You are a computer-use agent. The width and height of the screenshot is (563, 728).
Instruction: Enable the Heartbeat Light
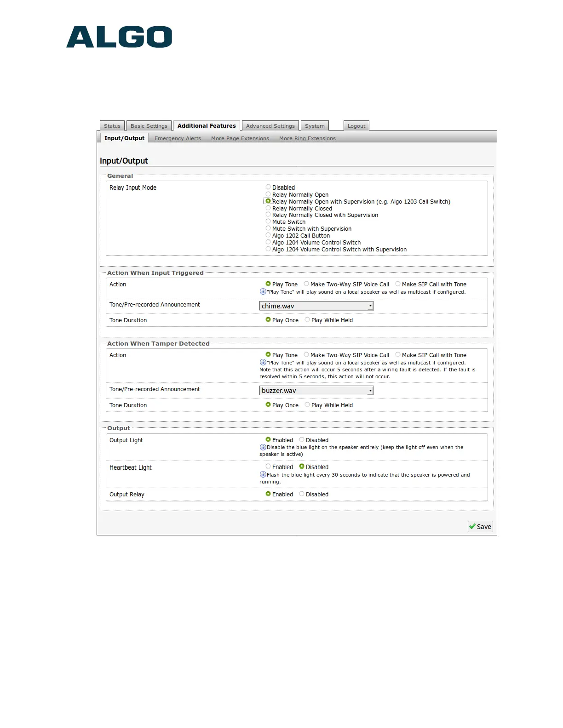pyautogui.click(x=268, y=466)
